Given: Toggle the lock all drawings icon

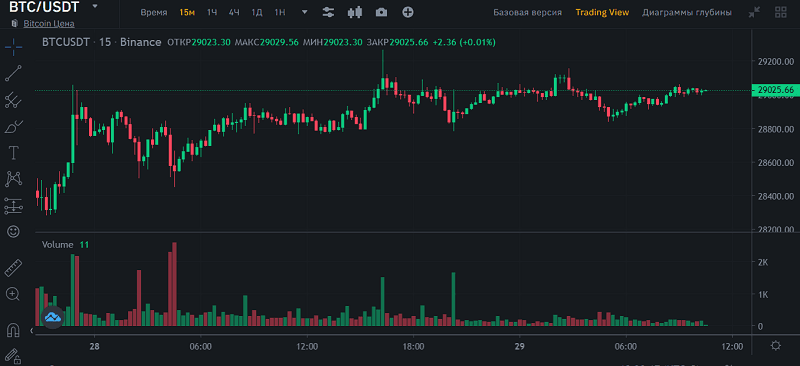Looking at the screenshot, I should tap(13, 356).
